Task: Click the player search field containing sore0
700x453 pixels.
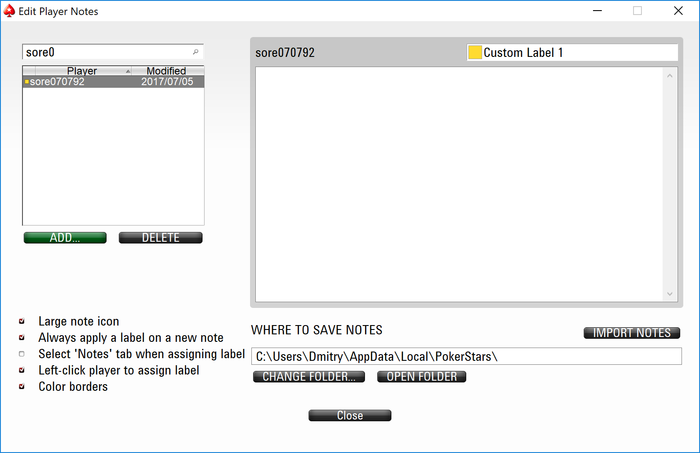Action: tap(112, 52)
